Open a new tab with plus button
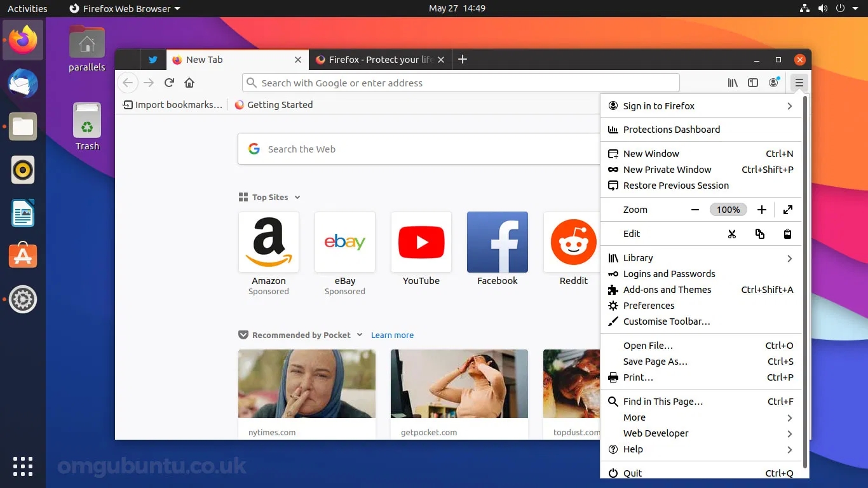The height and width of the screenshot is (488, 868). pyautogui.click(x=463, y=59)
